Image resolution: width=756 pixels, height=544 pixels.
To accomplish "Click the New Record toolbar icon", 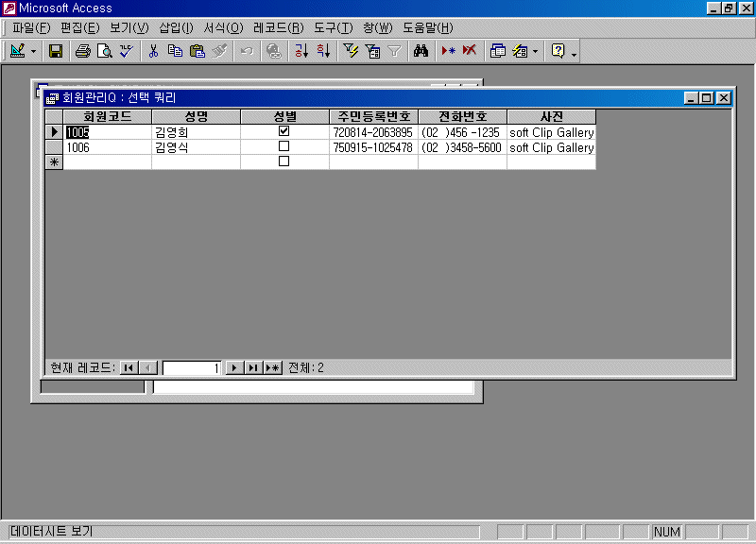I will [448, 51].
